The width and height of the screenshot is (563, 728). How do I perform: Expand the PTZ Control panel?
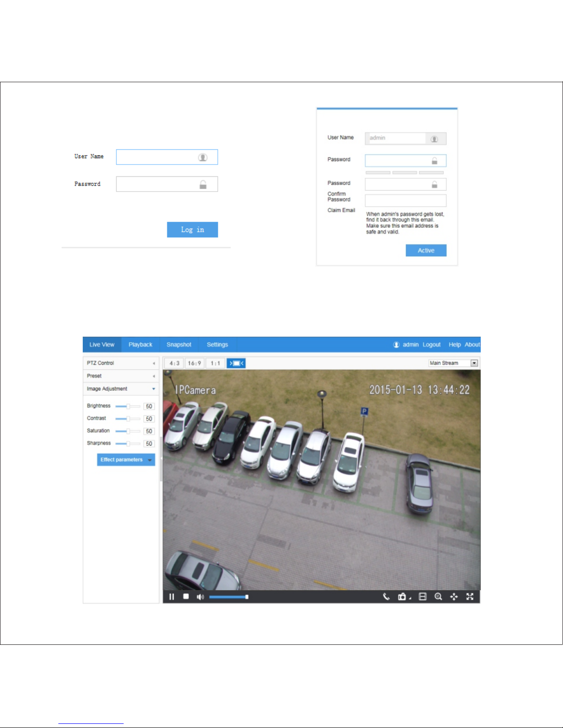tap(121, 363)
